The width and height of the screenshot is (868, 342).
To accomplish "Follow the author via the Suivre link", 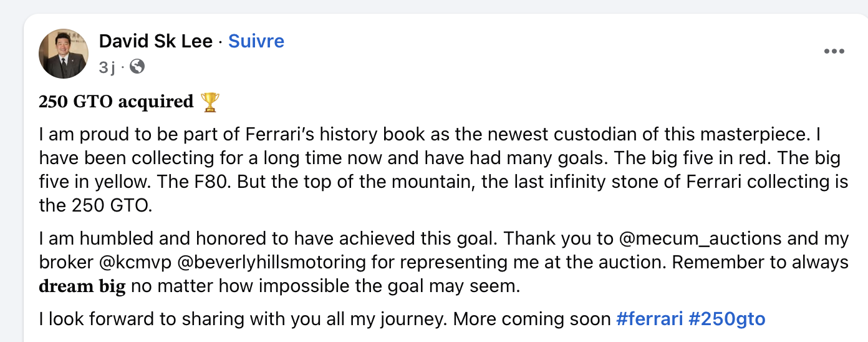I will (x=256, y=41).
